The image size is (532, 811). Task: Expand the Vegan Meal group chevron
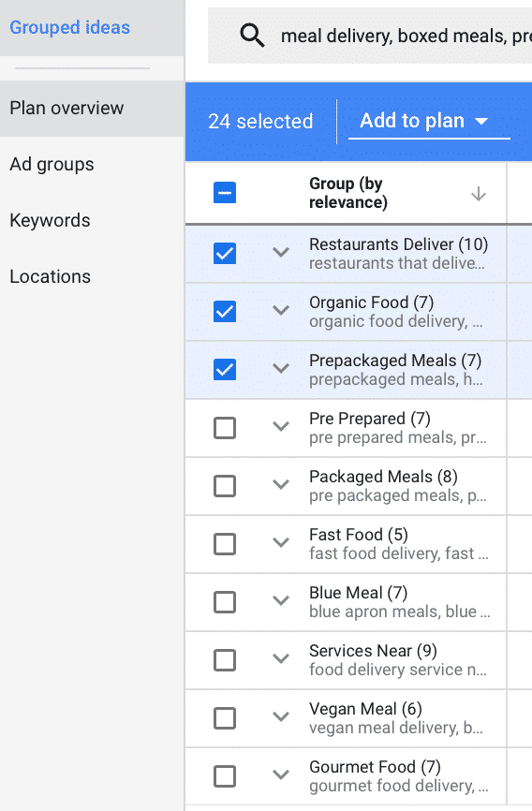pyautogui.click(x=281, y=716)
